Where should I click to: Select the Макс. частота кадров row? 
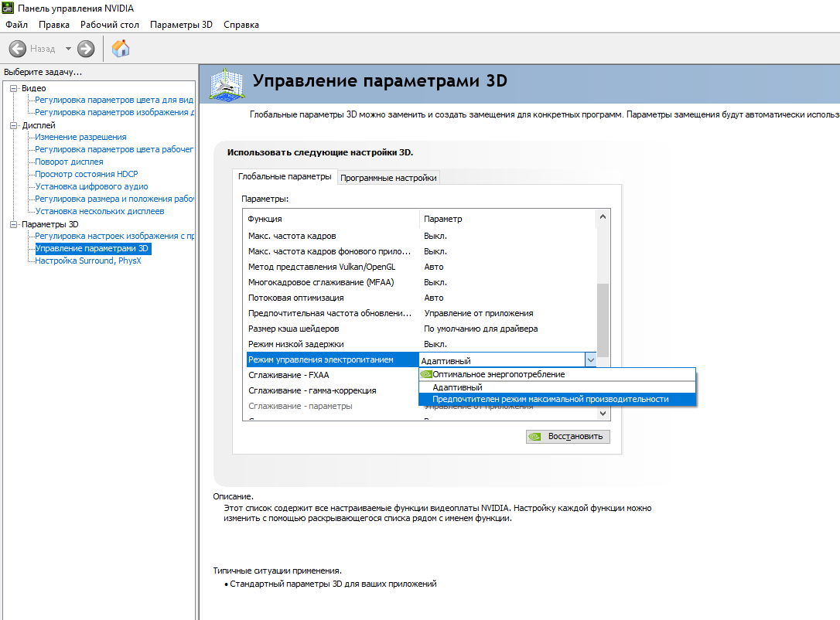tap(421, 236)
